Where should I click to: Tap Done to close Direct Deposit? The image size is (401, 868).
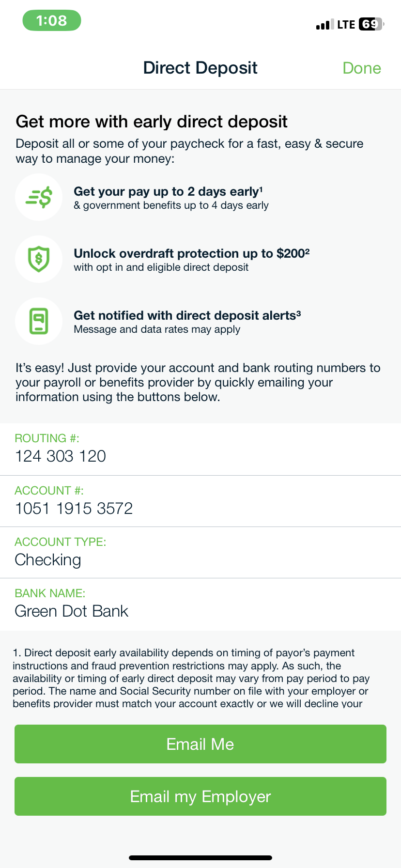tap(362, 68)
